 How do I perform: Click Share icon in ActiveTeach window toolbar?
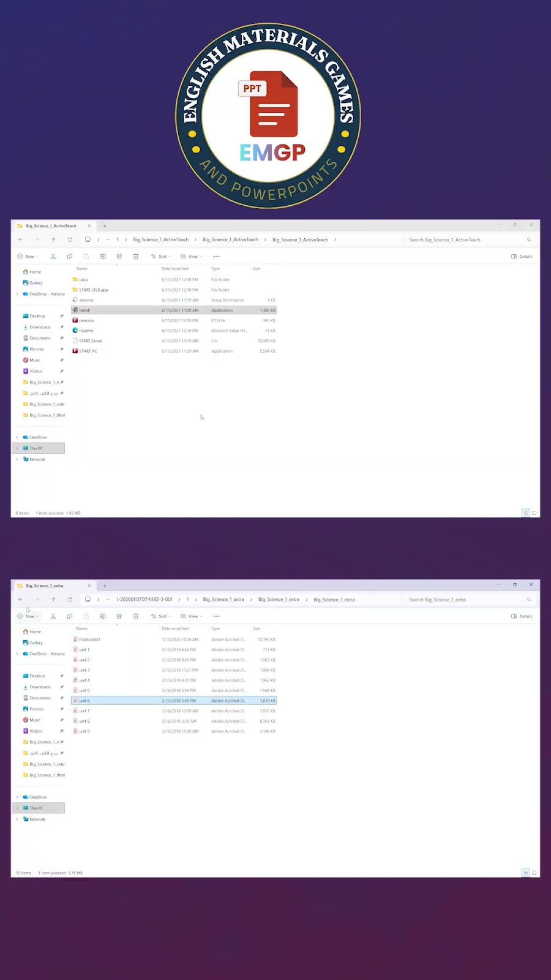coord(119,257)
